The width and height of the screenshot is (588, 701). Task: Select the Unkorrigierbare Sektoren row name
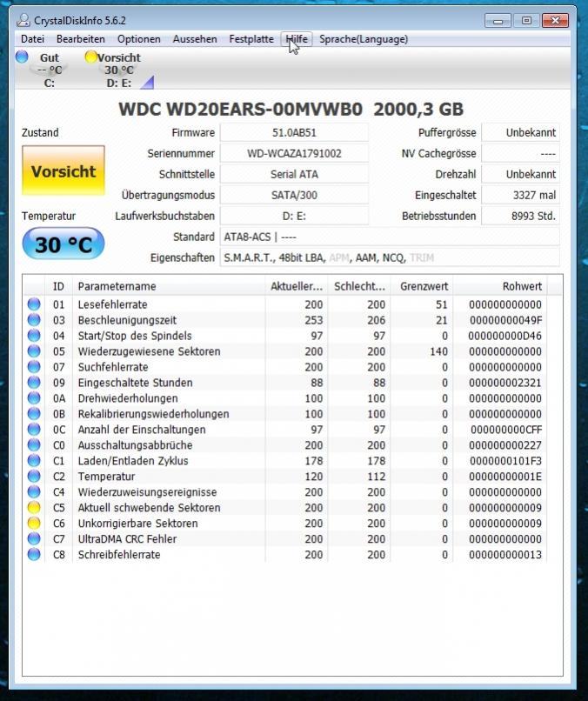click(137, 524)
